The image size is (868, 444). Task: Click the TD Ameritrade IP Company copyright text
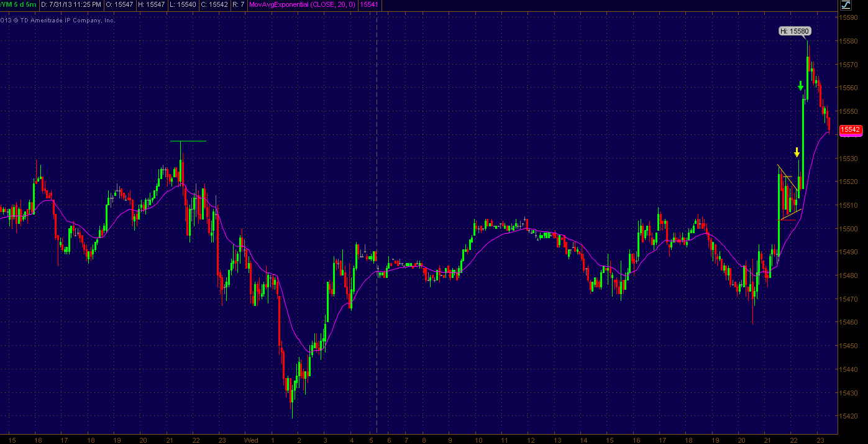pos(58,20)
